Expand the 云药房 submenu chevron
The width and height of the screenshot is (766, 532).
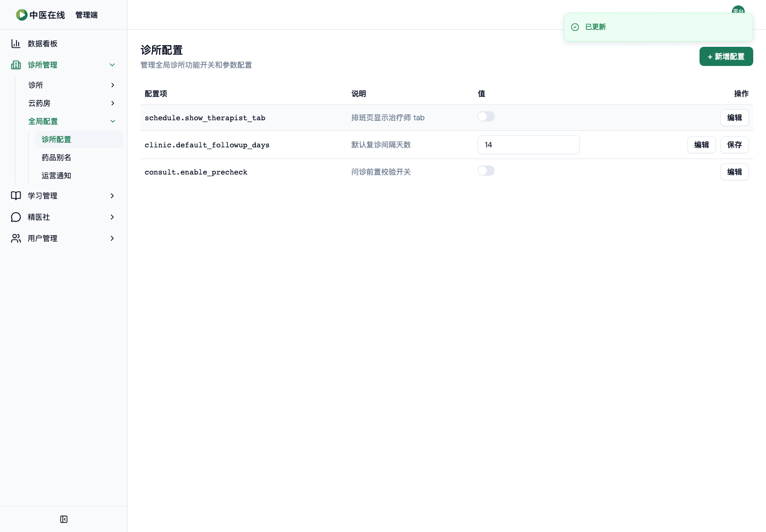pos(112,103)
